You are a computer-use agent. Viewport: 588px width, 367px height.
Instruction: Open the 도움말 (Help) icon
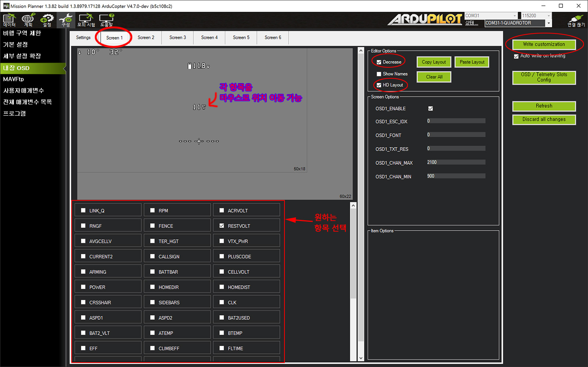point(107,20)
